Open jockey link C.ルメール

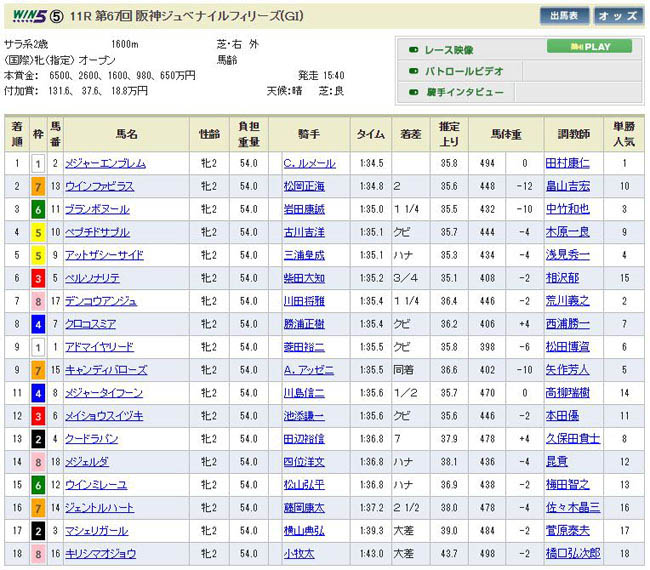tap(309, 164)
